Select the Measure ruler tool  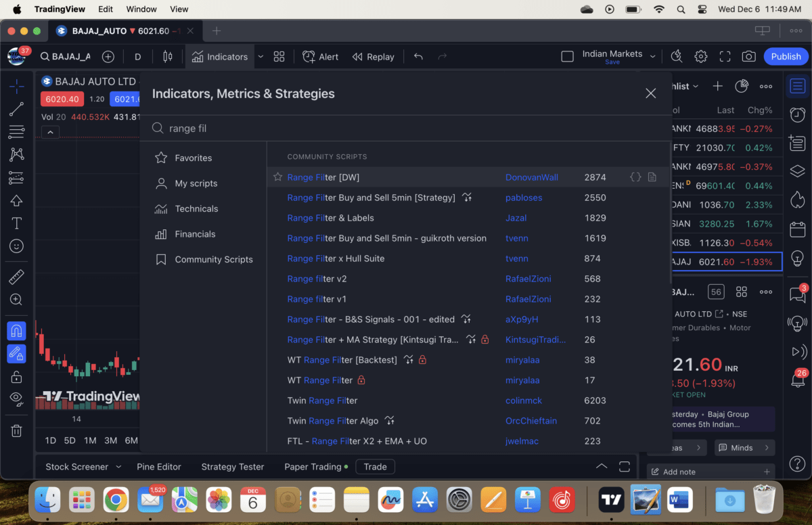tap(16, 277)
